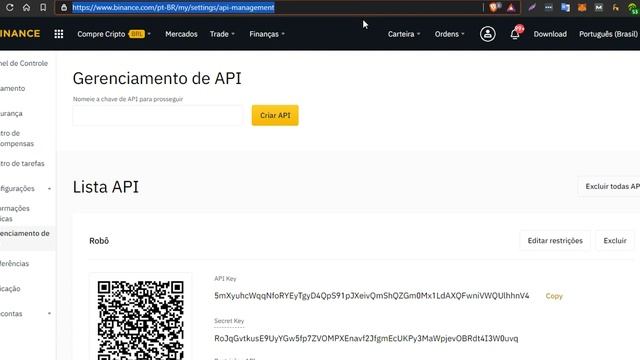The height and width of the screenshot is (360, 640).
Task: Click the Lista API heading
Action: tap(106, 187)
